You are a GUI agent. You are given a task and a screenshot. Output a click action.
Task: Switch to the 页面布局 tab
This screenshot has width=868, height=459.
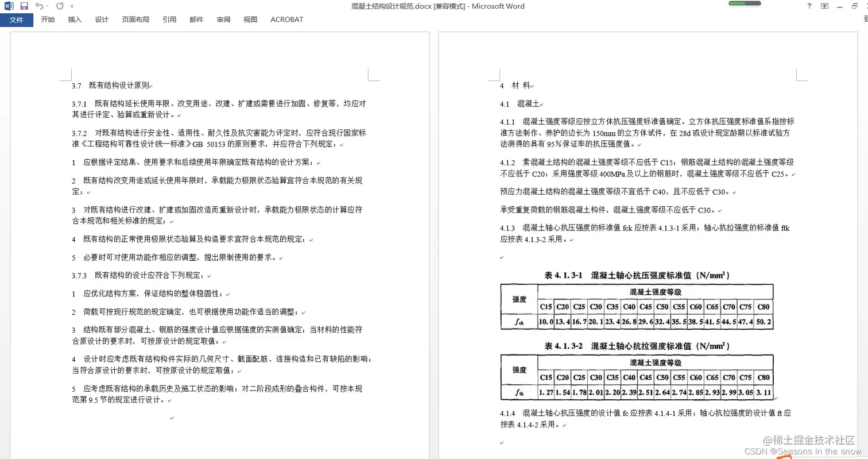point(135,19)
